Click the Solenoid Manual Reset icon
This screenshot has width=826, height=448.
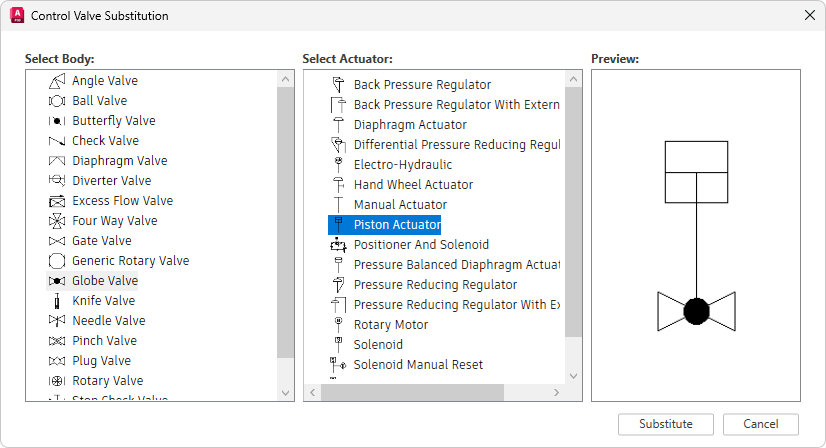click(338, 365)
